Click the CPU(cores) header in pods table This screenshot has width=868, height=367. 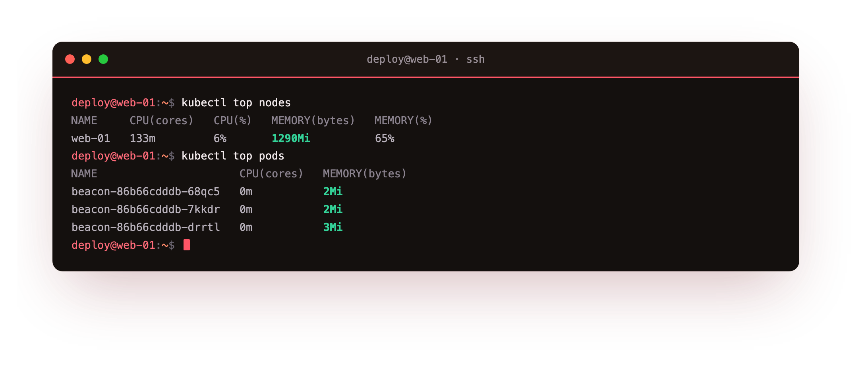(x=271, y=174)
